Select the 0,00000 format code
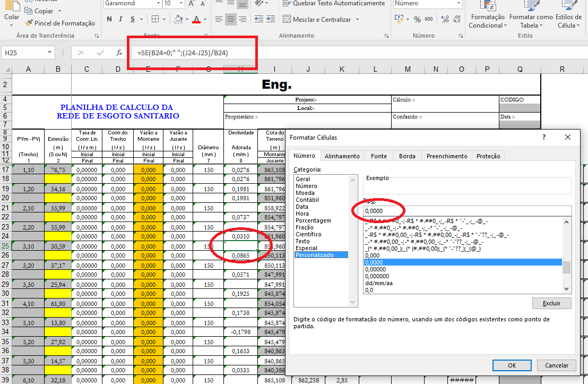 pos(376,269)
